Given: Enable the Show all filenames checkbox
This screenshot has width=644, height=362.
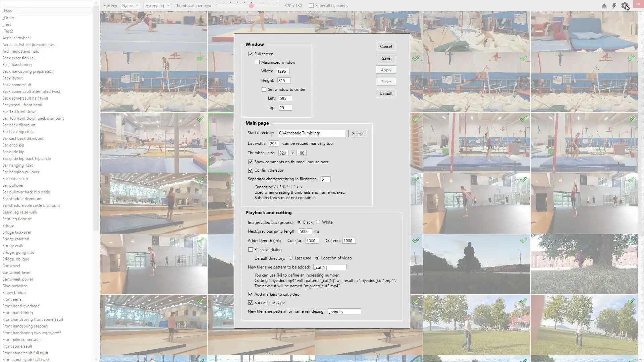Looking at the screenshot, I should click(311, 6).
